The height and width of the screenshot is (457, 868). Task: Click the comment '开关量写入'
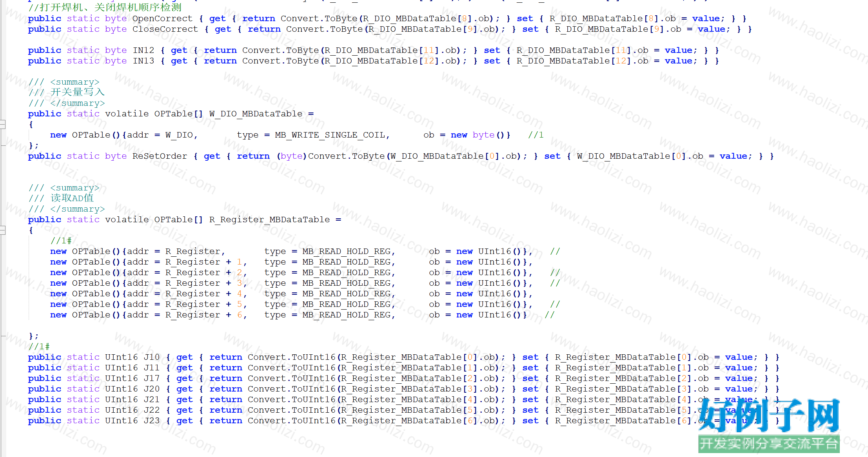click(78, 92)
